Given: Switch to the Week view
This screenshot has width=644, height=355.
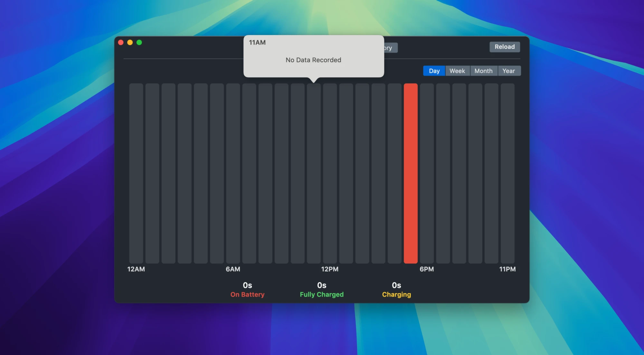Looking at the screenshot, I should [x=457, y=71].
